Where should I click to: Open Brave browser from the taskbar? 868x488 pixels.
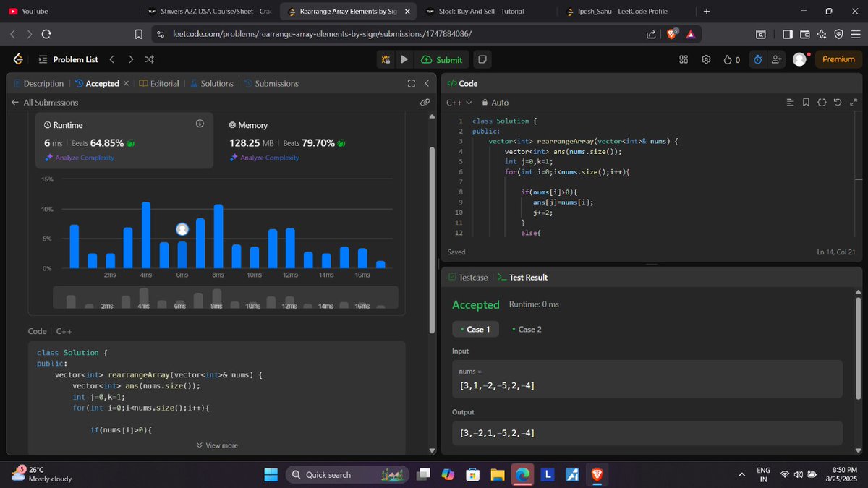click(597, 475)
